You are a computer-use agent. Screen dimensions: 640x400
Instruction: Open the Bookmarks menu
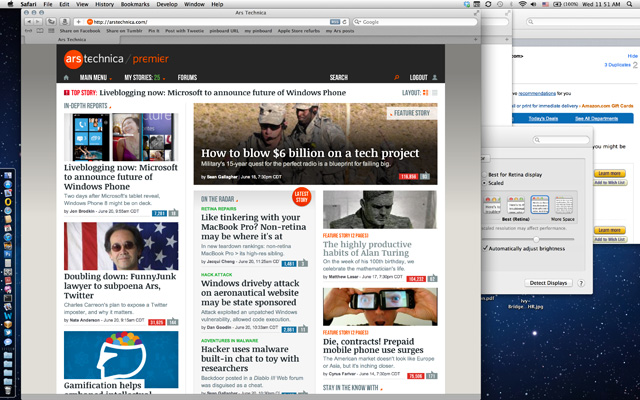pyautogui.click(x=135, y=4)
